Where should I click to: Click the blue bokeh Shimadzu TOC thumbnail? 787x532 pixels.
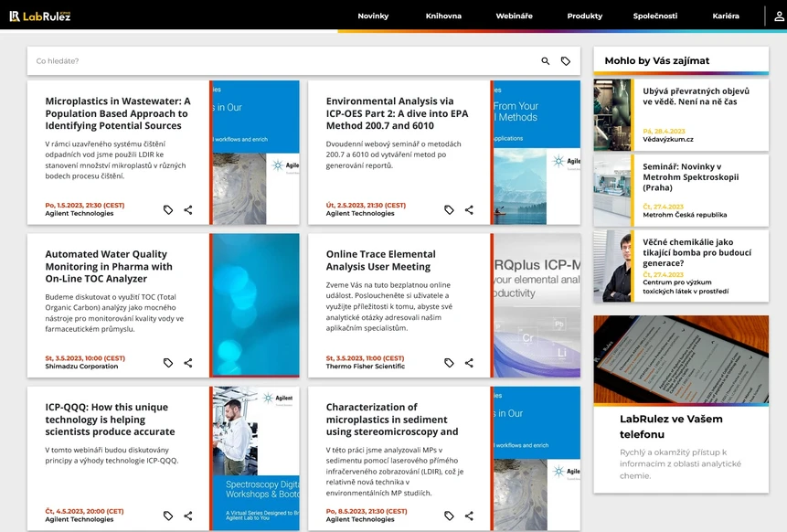point(254,305)
